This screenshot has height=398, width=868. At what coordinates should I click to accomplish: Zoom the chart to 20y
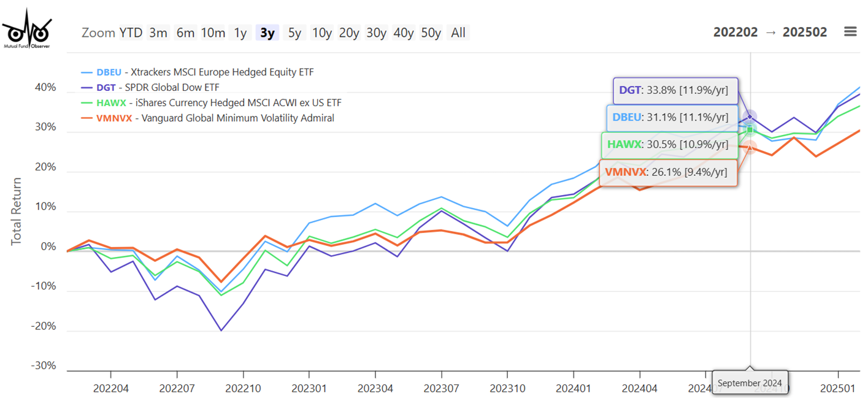point(349,33)
